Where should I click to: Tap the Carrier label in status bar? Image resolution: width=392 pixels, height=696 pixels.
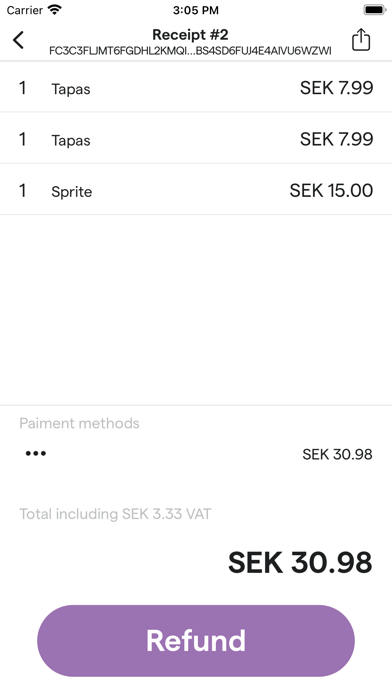point(25,10)
